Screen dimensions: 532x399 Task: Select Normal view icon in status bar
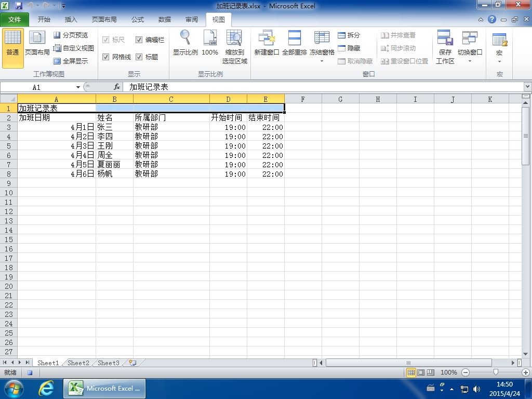[x=411, y=373]
